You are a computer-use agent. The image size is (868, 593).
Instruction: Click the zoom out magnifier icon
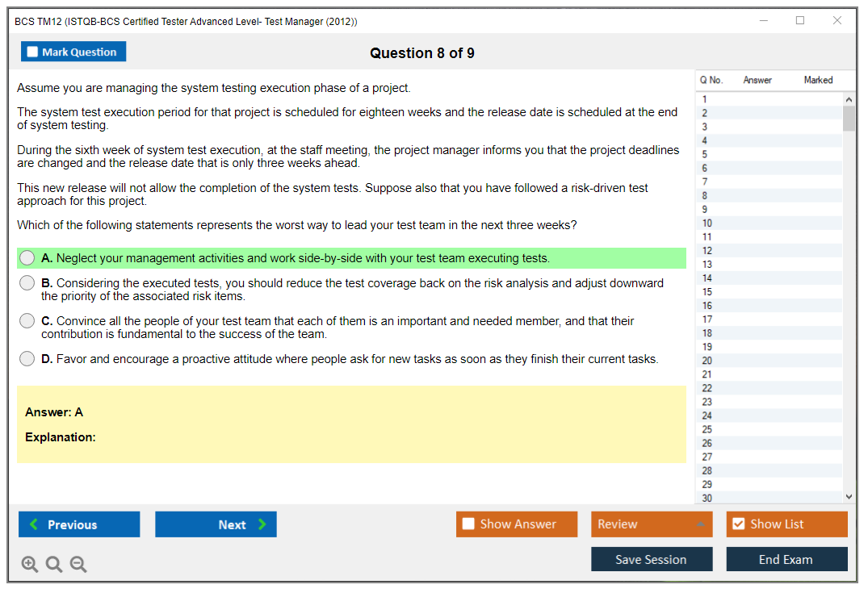click(x=78, y=564)
